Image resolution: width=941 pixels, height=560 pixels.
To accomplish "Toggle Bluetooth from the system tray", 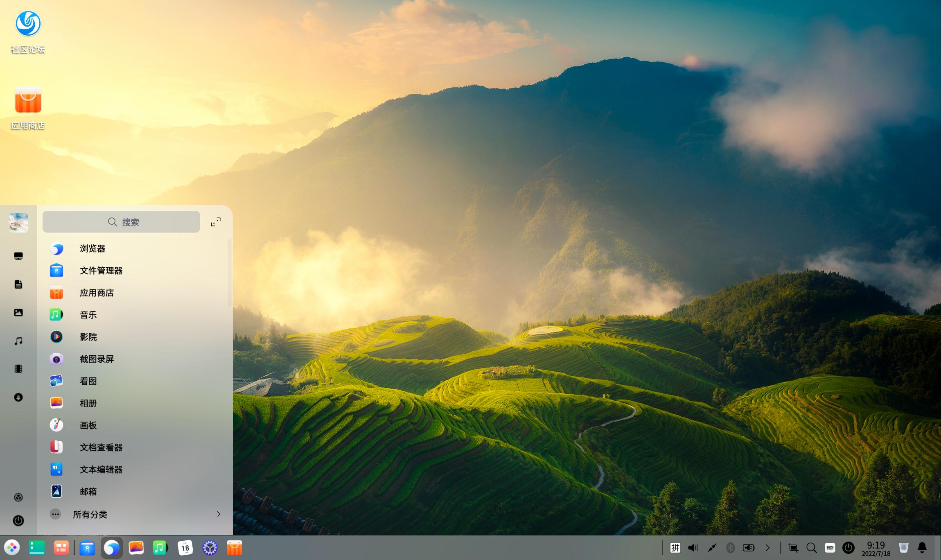I will pyautogui.click(x=730, y=547).
